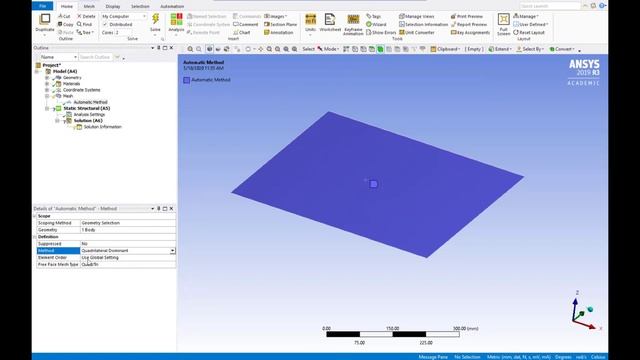Screen dimensions: 640x360
Task: Click Manage Views button
Action: 417,16
